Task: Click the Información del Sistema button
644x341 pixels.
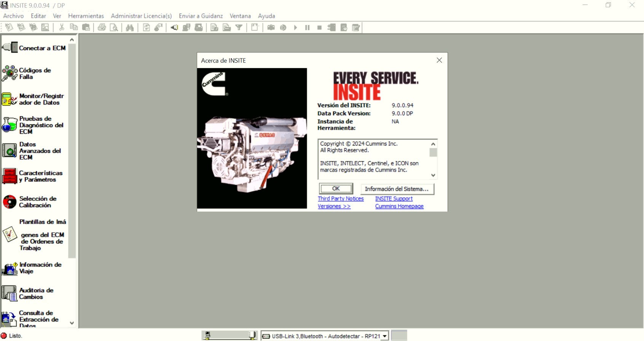Action: pos(397,189)
